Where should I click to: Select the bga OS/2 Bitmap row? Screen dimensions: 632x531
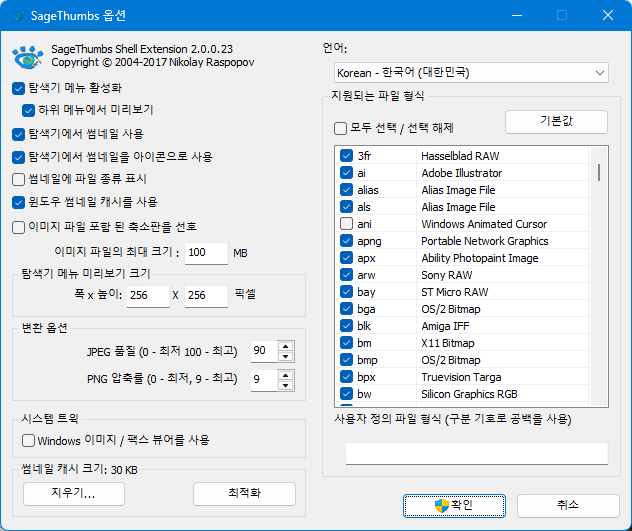[462, 309]
